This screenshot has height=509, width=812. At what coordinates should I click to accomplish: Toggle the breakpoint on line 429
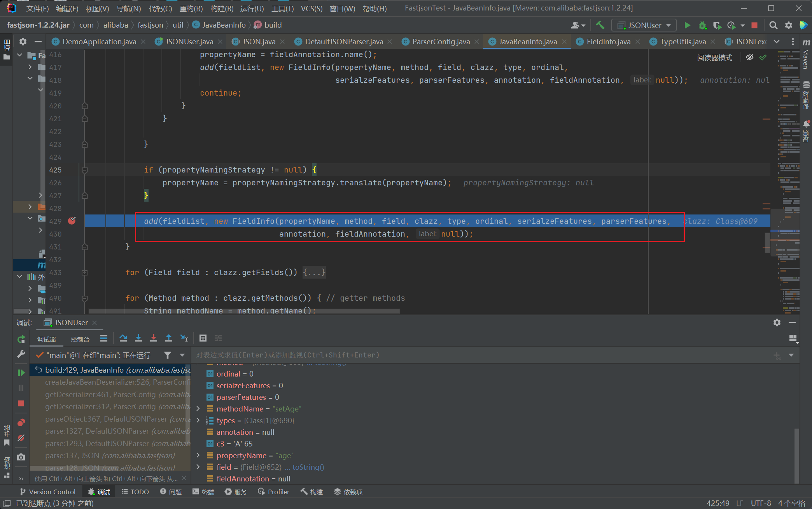click(x=72, y=221)
